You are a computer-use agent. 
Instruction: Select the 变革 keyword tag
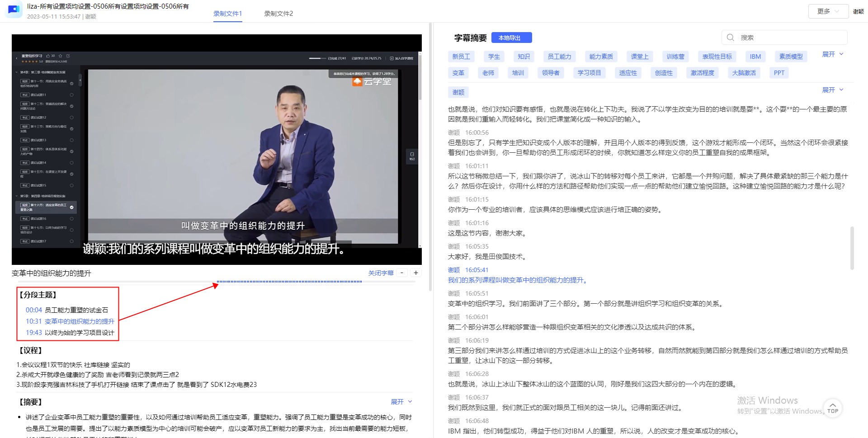click(x=458, y=73)
